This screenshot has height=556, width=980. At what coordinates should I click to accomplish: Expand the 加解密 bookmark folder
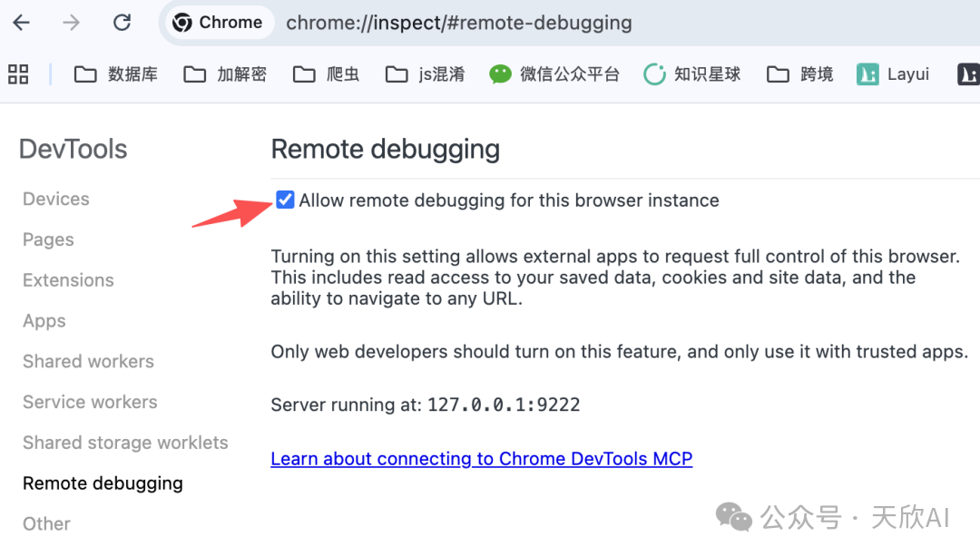click(225, 74)
